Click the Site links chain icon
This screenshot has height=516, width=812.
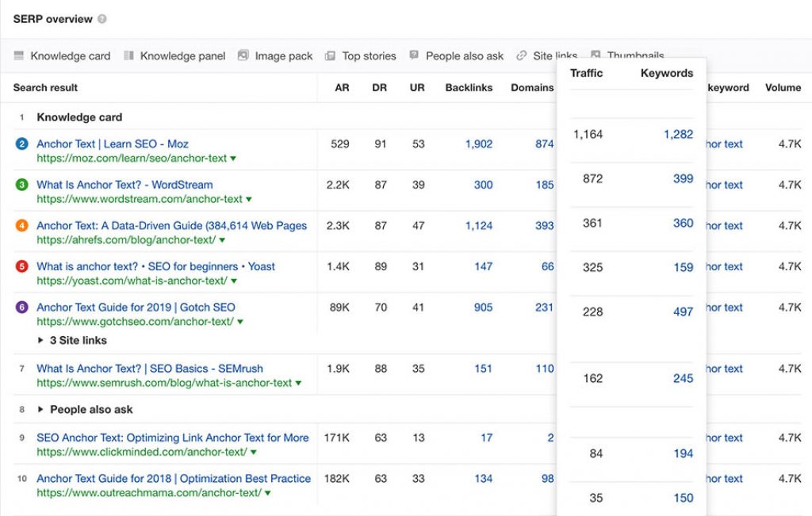(521, 55)
